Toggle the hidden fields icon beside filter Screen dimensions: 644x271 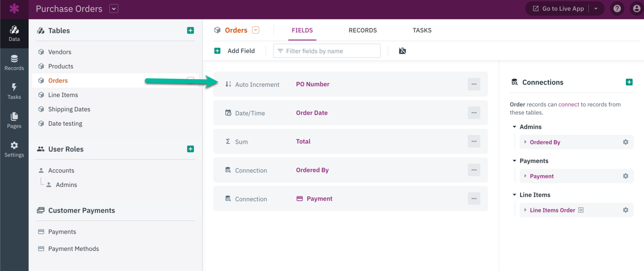point(402,51)
